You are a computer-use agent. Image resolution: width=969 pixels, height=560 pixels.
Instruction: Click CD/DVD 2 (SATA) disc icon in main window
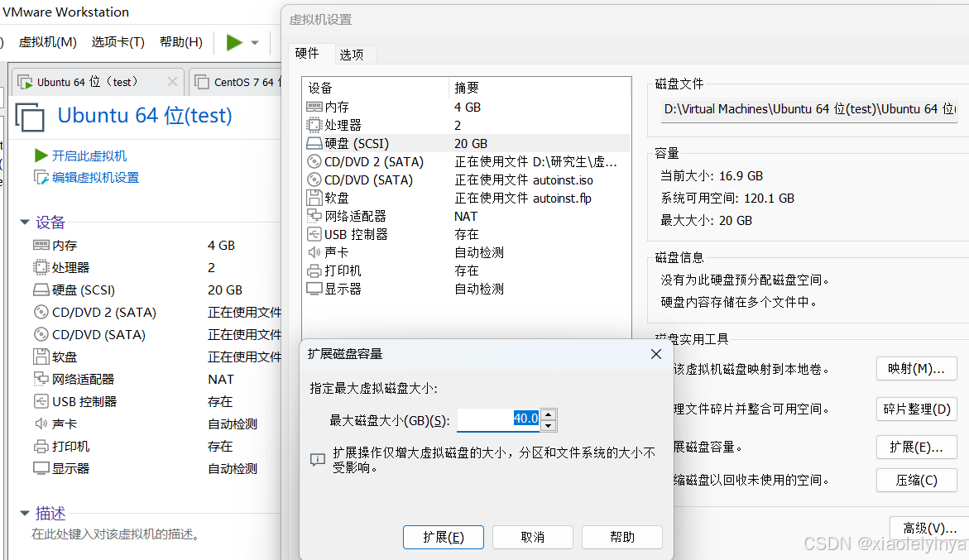click(x=41, y=312)
